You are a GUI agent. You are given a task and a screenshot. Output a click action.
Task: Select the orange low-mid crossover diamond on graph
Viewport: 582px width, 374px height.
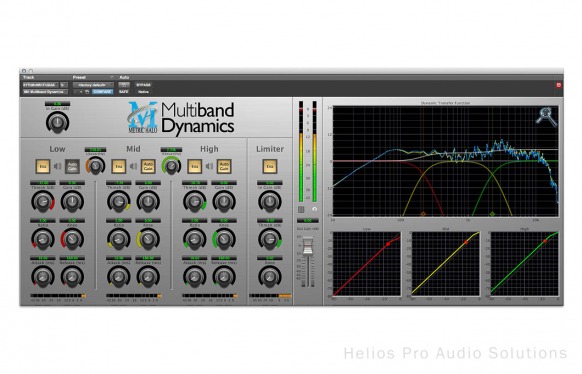(423, 214)
